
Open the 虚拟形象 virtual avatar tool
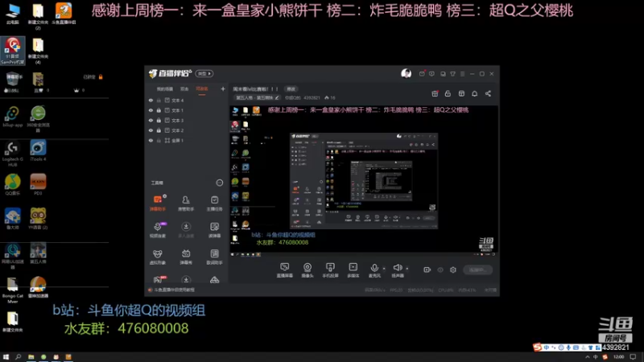click(x=158, y=257)
